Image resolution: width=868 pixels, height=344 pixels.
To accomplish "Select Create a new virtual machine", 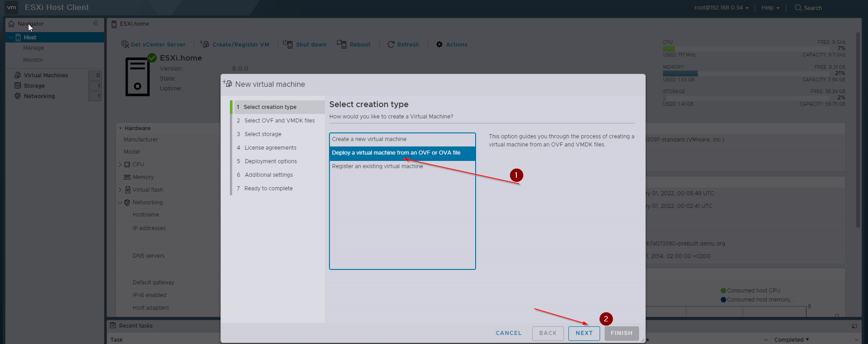I will (369, 139).
